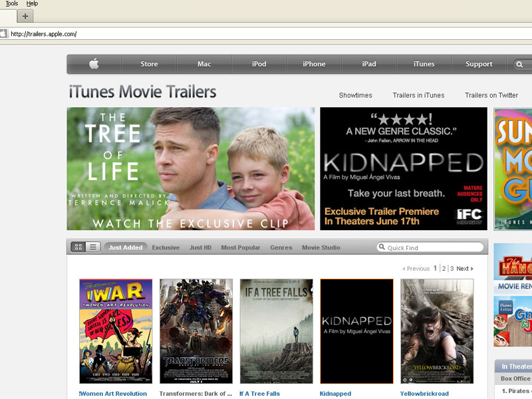Open the If A Tree Falls poster
The image size is (532, 399).
277,331
